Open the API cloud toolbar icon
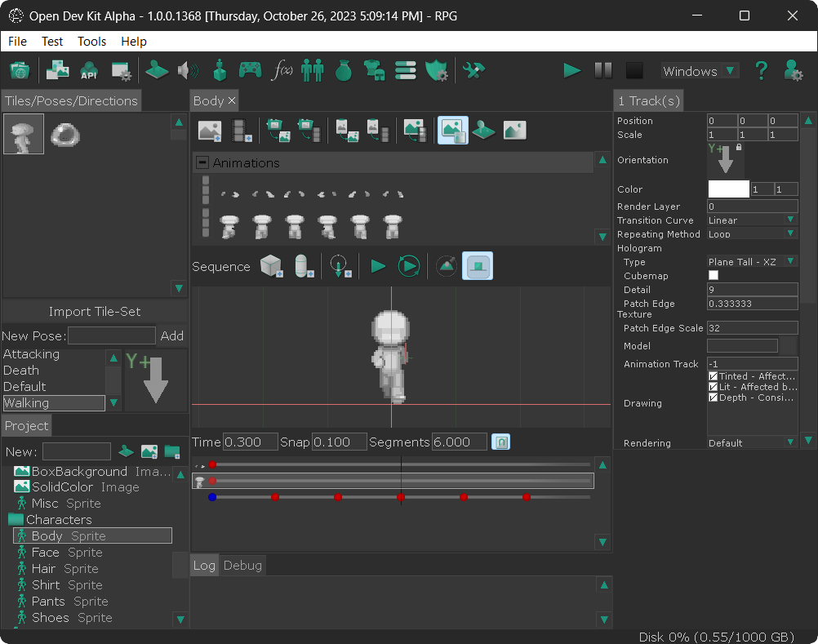 pyautogui.click(x=89, y=70)
